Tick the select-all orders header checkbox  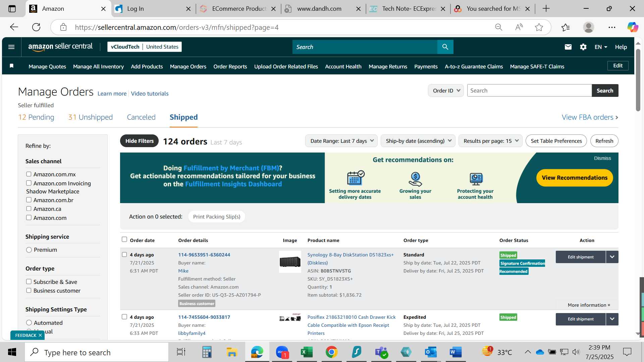(124, 239)
